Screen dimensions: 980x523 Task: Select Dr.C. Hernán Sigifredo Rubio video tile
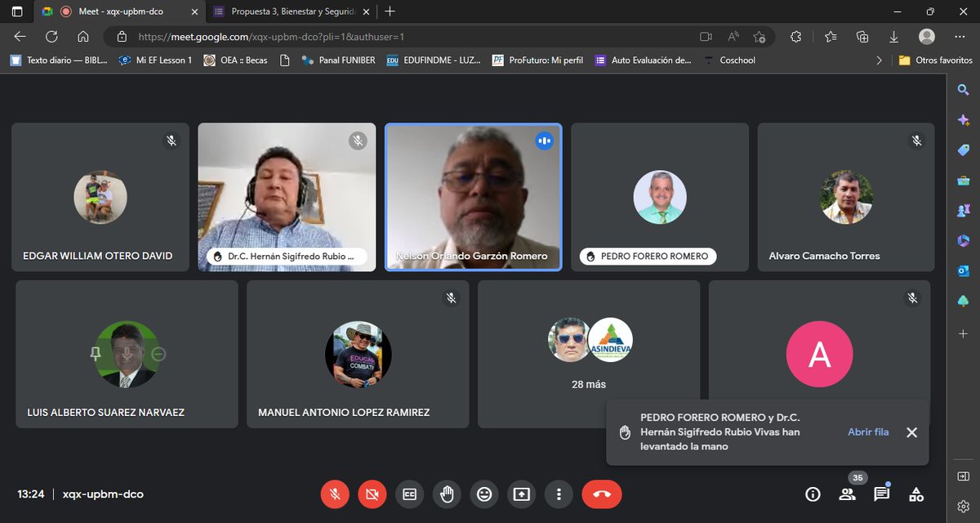coord(287,197)
